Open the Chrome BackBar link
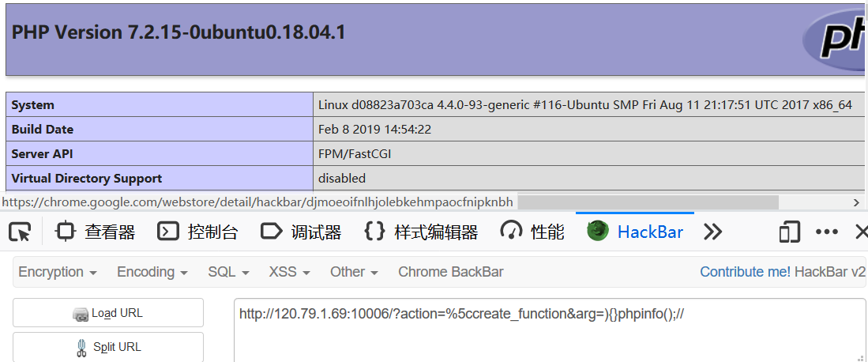Image resolution: width=868 pixels, height=362 pixels. click(451, 272)
